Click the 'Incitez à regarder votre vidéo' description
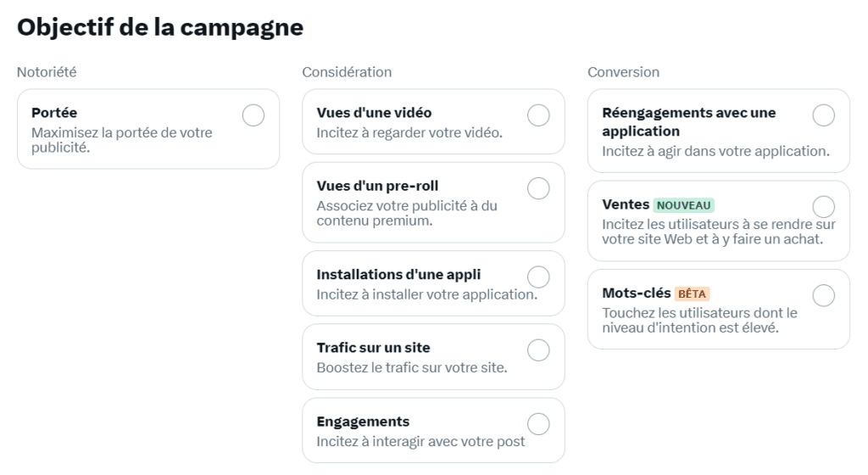The image size is (868, 475). [409, 133]
